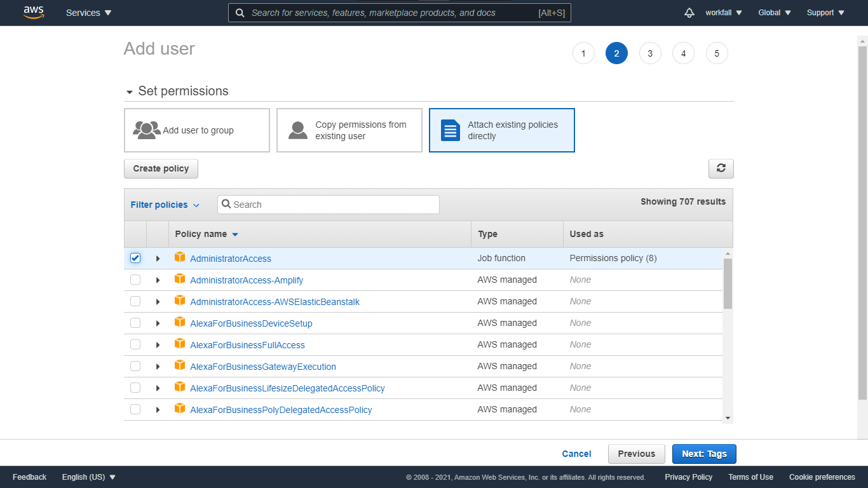
Task: Check the AdministratorAccess-Amplify policy checkbox
Action: [x=135, y=280]
